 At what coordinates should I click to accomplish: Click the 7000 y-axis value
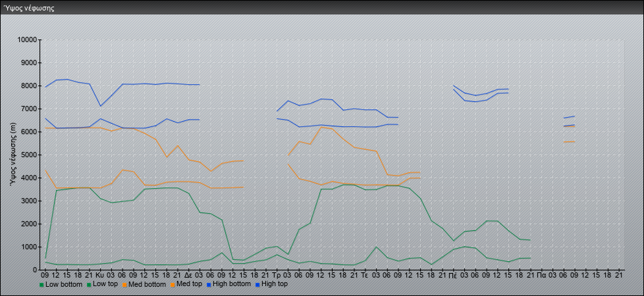click(29, 109)
